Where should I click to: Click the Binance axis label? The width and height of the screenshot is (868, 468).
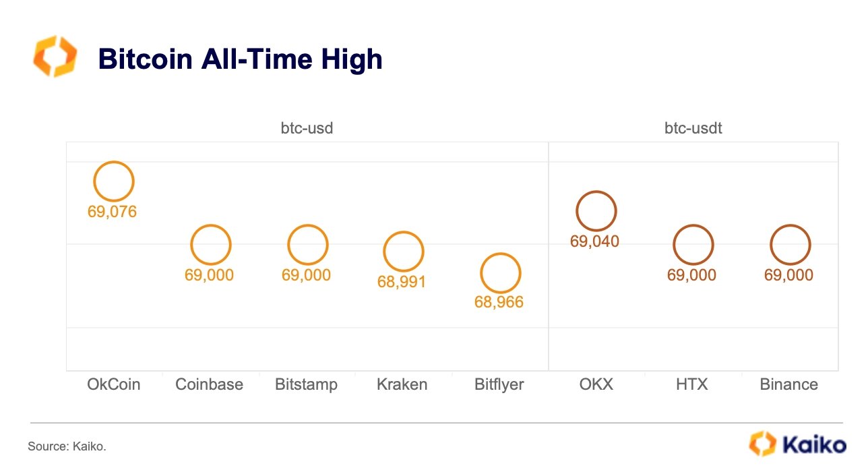[x=788, y=384]
